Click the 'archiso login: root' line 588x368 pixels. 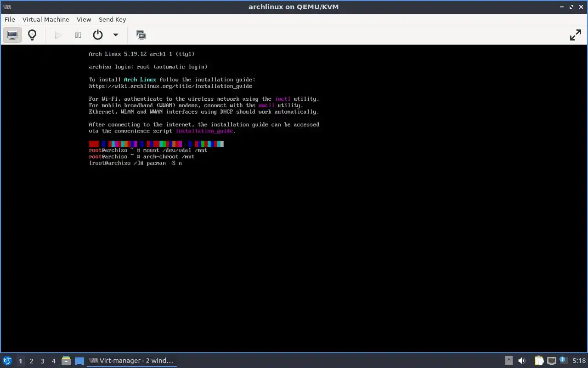148,67
